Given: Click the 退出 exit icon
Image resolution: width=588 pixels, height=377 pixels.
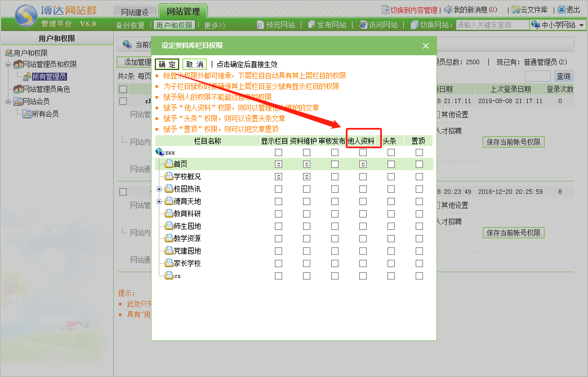Looking at the screenshot, I should pos(561,10).
